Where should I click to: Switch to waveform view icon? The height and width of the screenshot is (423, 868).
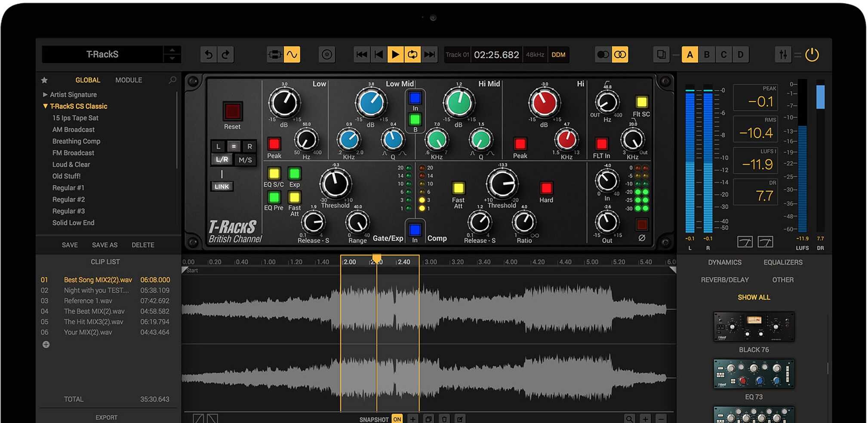(x=292, y=55)
